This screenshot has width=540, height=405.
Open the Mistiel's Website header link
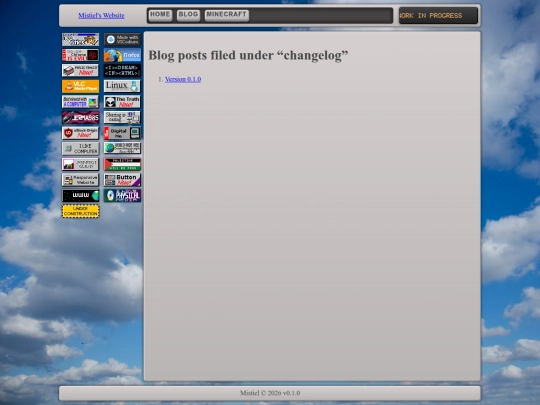[101, 15]
